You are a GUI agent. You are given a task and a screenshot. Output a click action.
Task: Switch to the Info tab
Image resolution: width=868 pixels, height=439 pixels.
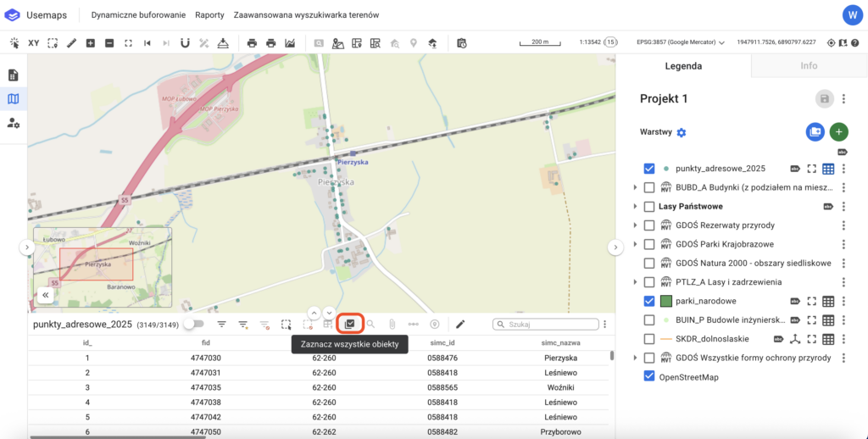click(809, 65)
